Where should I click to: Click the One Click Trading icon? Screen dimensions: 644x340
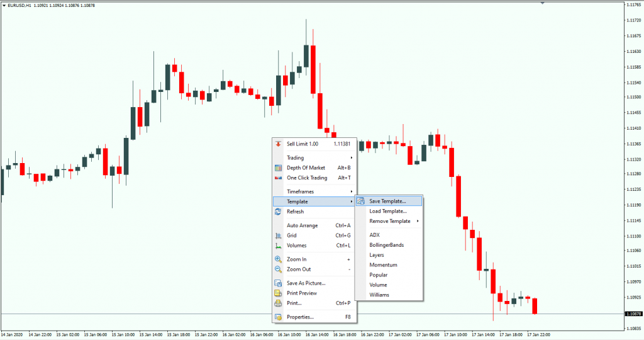click(278, 178)
